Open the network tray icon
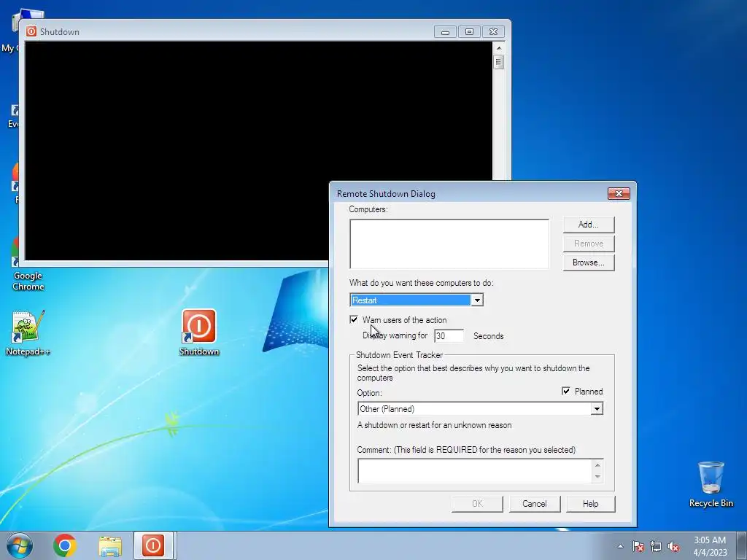The width and height of the screenshot is (747, 560). coord(656,546)
